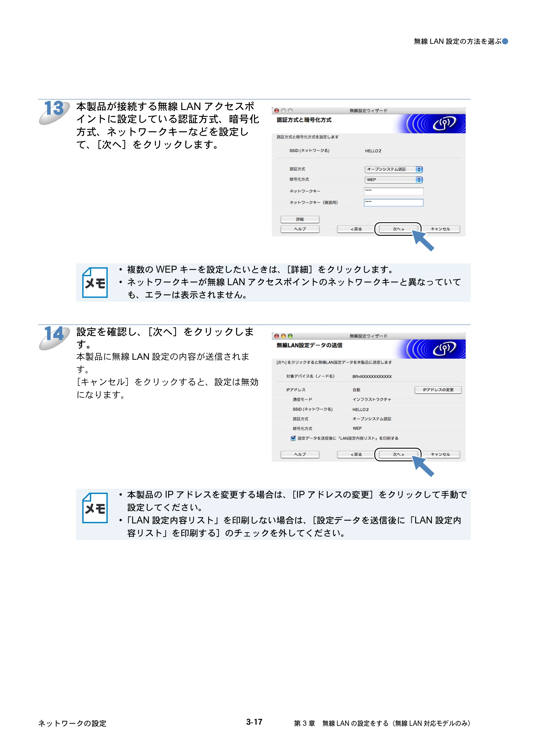The image size is (534, 756).
Task: Click the page number 3-17
Action: point(254,722)
